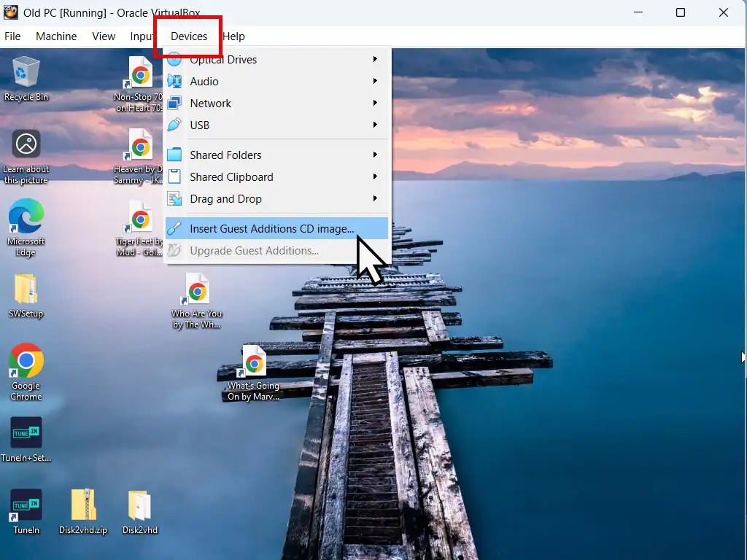Screen dimensions: 747x560
Task: Open the Disk2vhd folder icon
Action: 140,506
